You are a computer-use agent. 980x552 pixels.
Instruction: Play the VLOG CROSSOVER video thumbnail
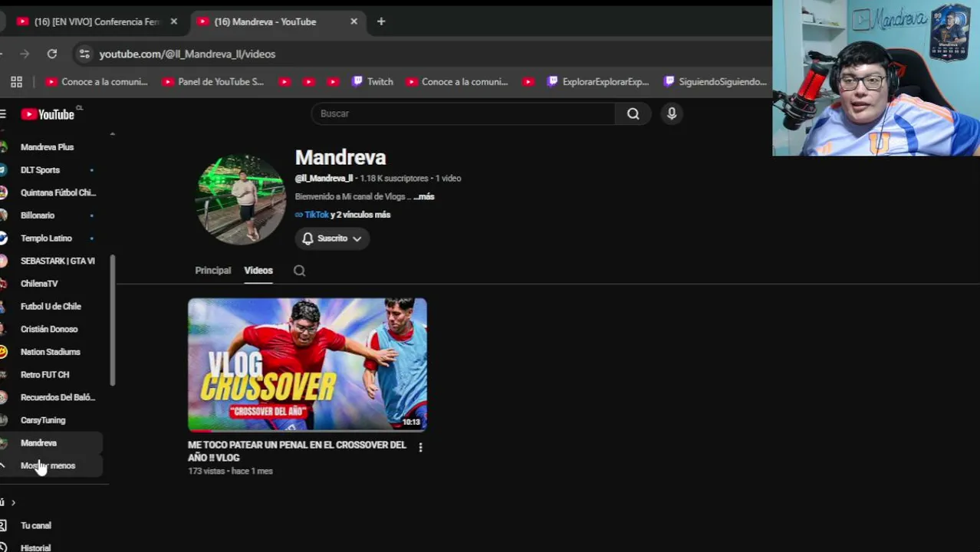(307, 365)
